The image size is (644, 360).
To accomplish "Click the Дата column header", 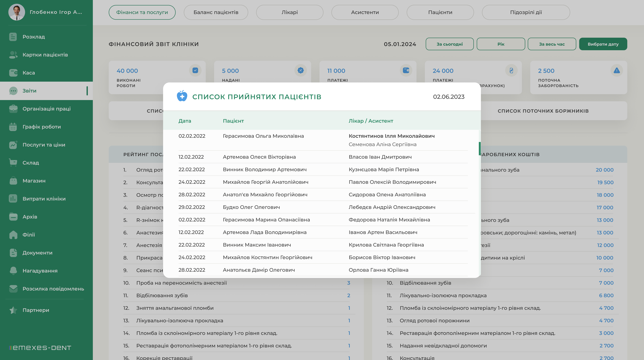I will coord(185,121).
